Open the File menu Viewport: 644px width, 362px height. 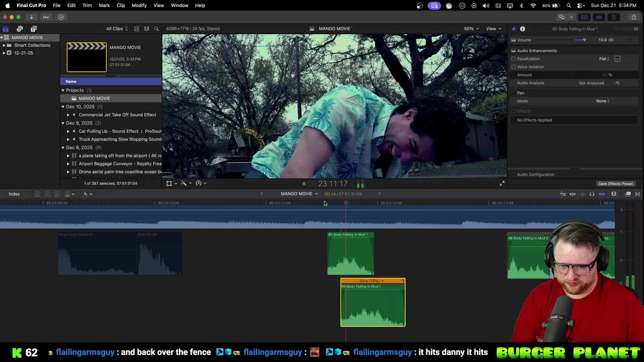tap(56, 6)
